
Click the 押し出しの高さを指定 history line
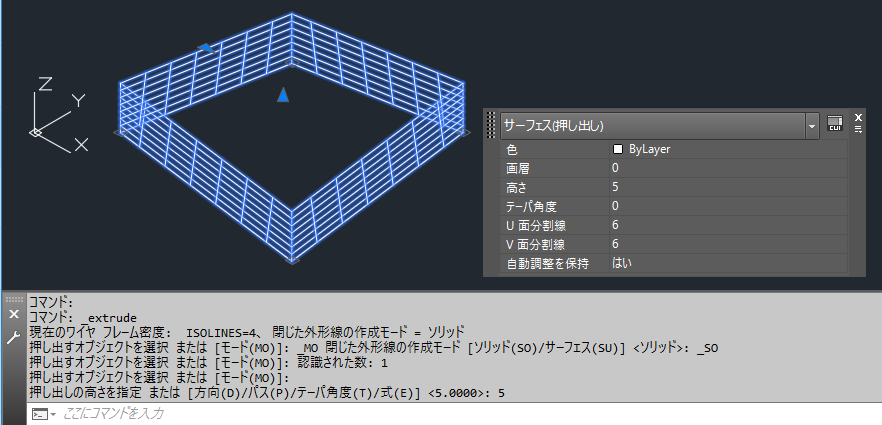(267, 393)
